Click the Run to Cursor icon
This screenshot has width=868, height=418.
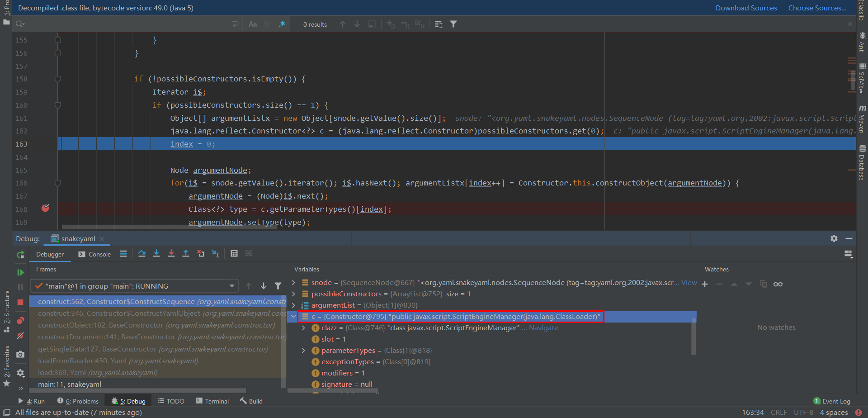[216, 254]
